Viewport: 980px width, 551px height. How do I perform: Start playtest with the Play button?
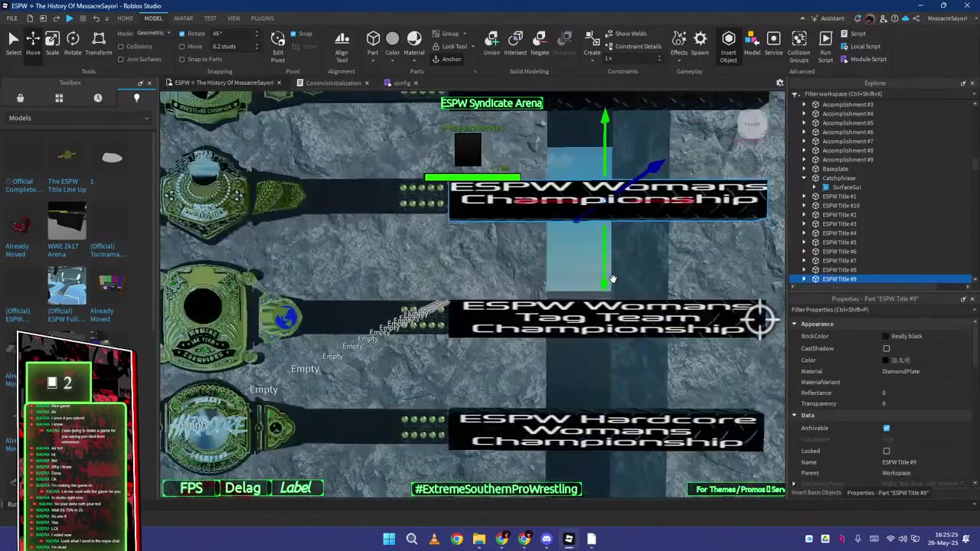click(x=69, y=18)
